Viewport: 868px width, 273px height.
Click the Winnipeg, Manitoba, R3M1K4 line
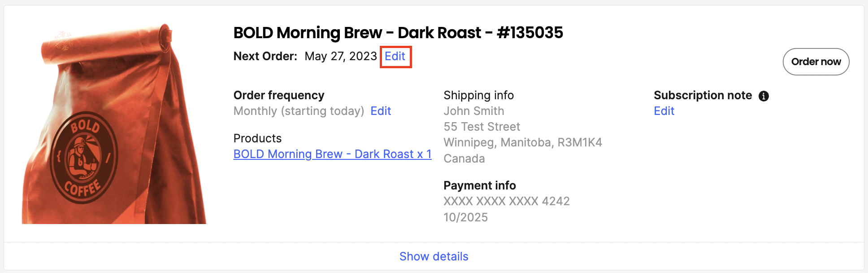[523, 142]
